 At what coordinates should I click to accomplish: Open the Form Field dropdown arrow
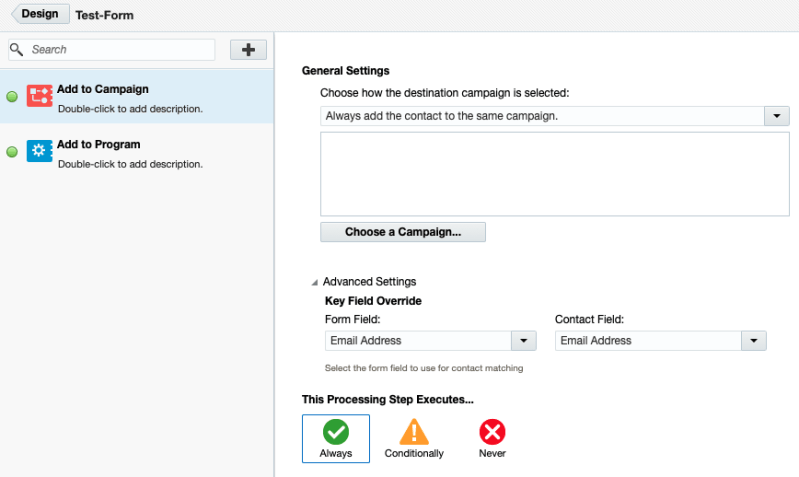click(524, 341)
